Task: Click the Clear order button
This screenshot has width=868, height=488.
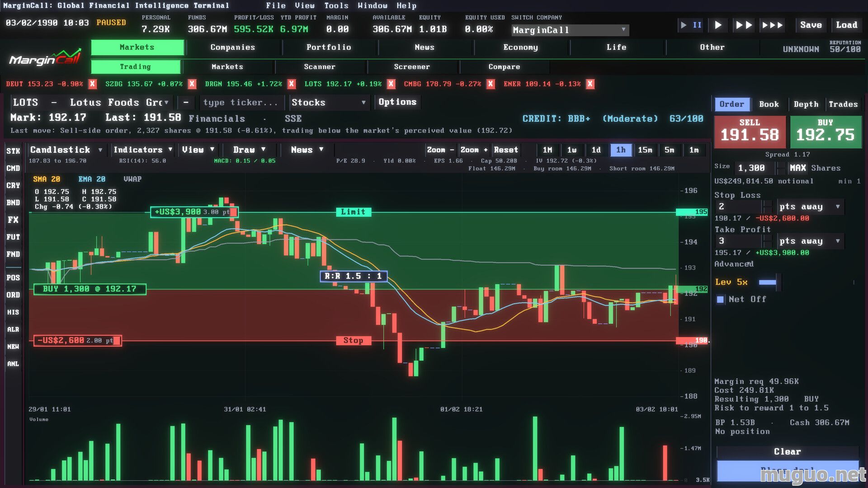Action: pos(788,452)
